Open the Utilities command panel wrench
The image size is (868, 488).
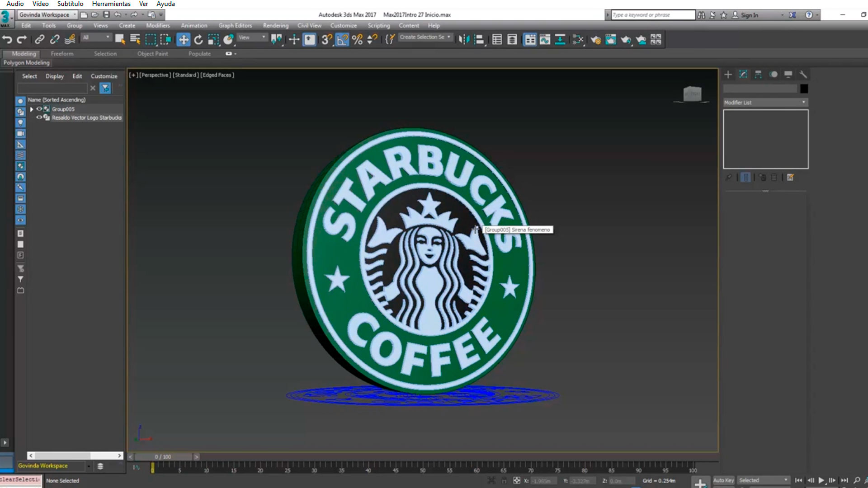803,75
